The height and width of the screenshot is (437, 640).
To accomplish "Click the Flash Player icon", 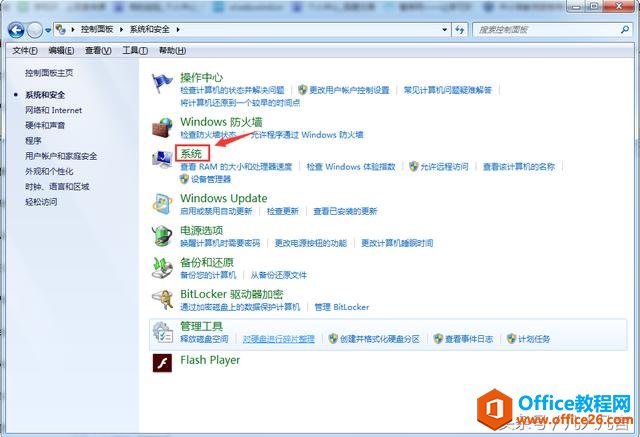I will pyautogui.click(x=162, y=363).
